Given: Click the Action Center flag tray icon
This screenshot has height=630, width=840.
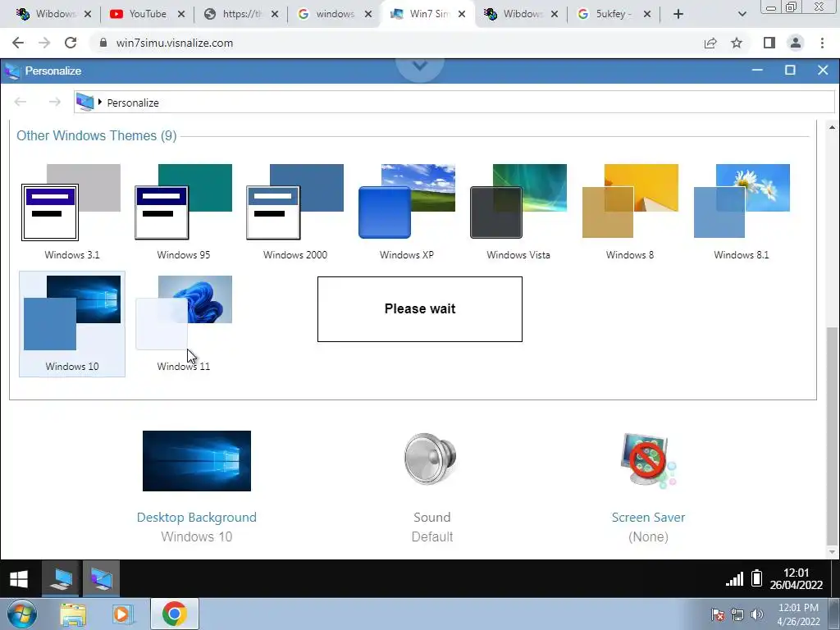Looking at the screenshot, I should pyautogui.click(x=718, y=614).
